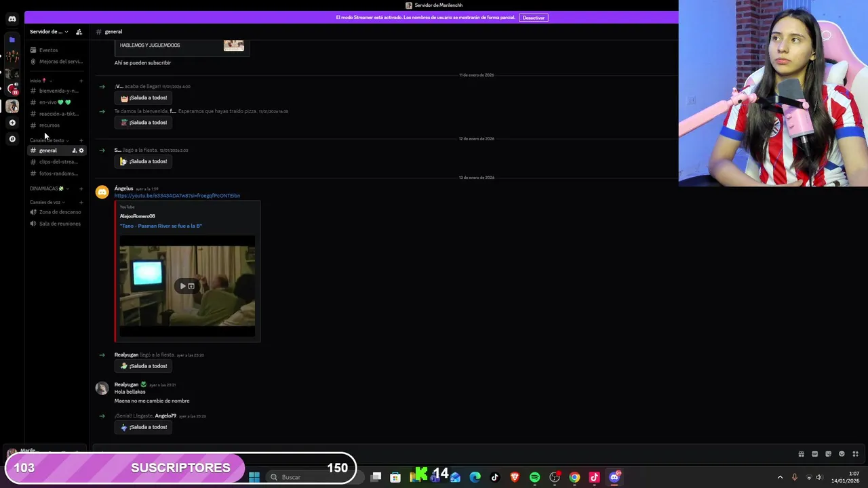Click ¡Saluda a todos! under 11/01/2026 4:00 join message
The width and height of the screenshot is (868, 488).
point(144,98)
